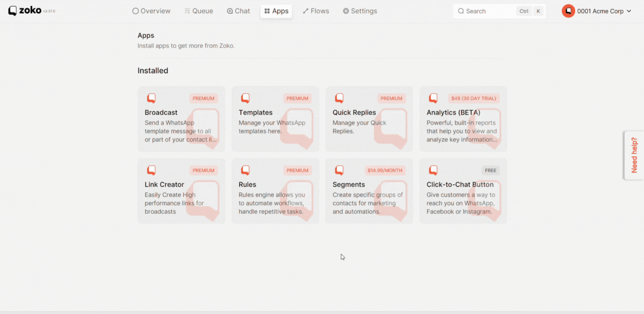The height and width of the screenshot is (314, 644).
Task: Click the Rules engine description text
Action: (x=272, y=203)
